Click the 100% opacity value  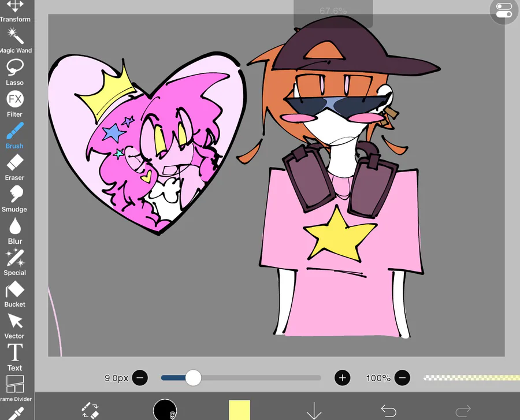coord(378,378)
